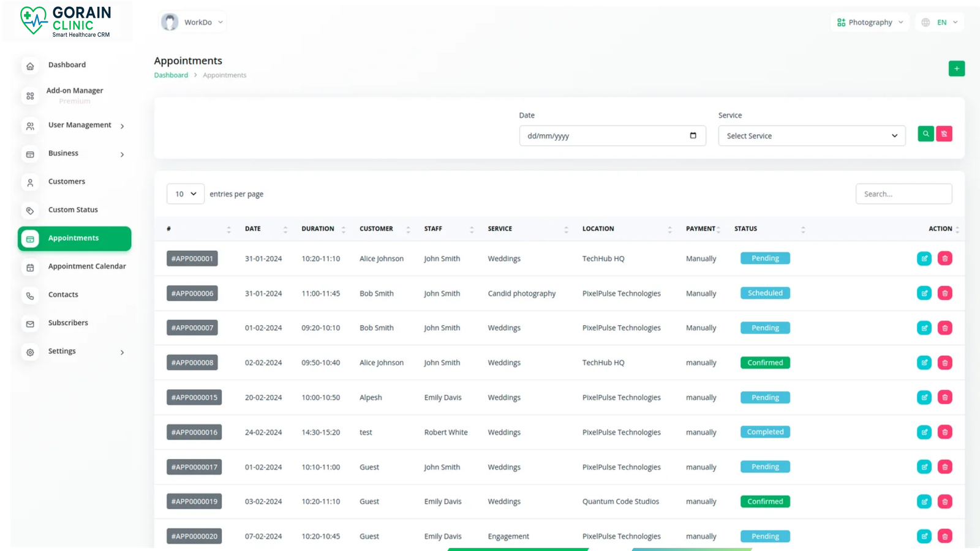The height and width of the screenshot is (551, 980).
Task: Edit appointment #APP000001
Action: (x=924, y=258)
